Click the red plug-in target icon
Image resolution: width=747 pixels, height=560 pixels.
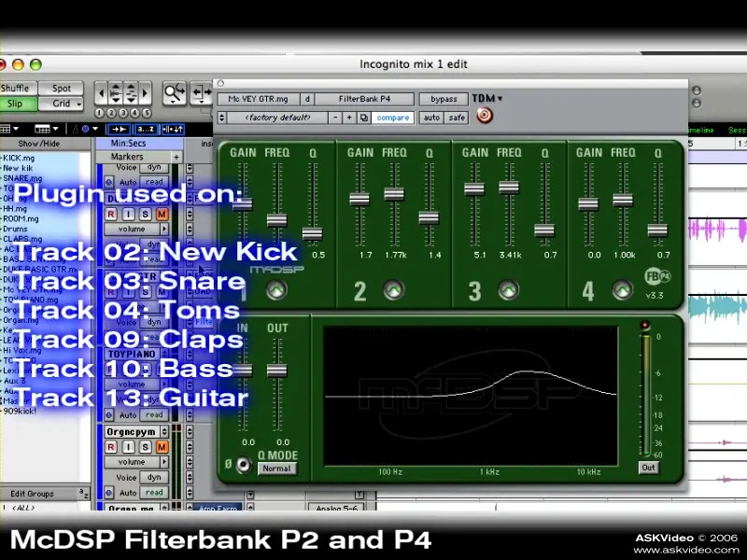[485, 115]
